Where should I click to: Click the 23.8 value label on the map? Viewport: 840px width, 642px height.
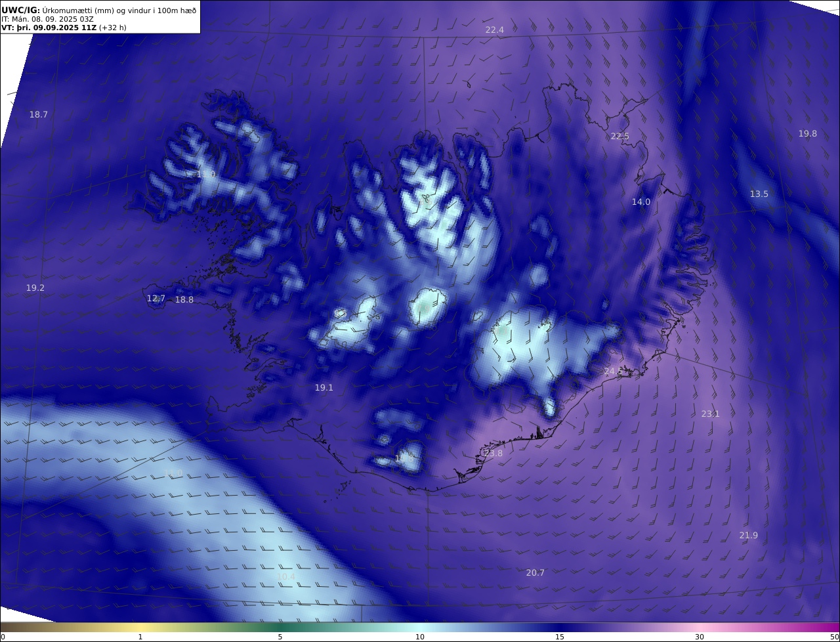[493, 454]
